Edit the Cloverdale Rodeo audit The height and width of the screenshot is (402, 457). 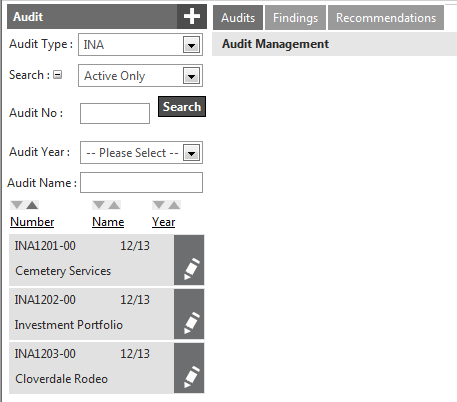[x=189, y=368]
